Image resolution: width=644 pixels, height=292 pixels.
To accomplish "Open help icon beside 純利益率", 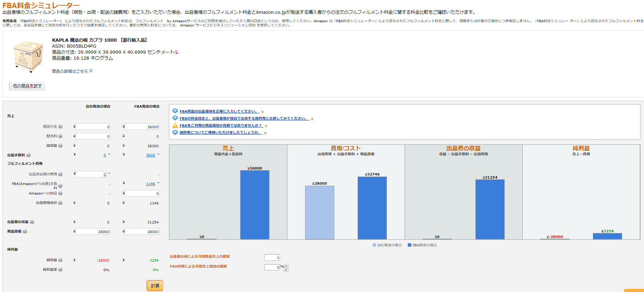I will click(x=60, y=270).
